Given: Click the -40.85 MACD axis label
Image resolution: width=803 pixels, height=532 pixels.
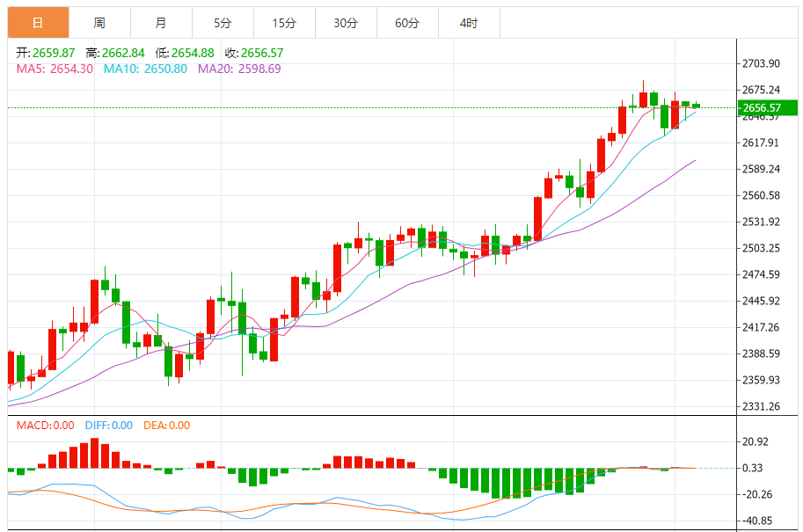Looking at the screenshot, I should pyautogui.click(x=757, y=521).
